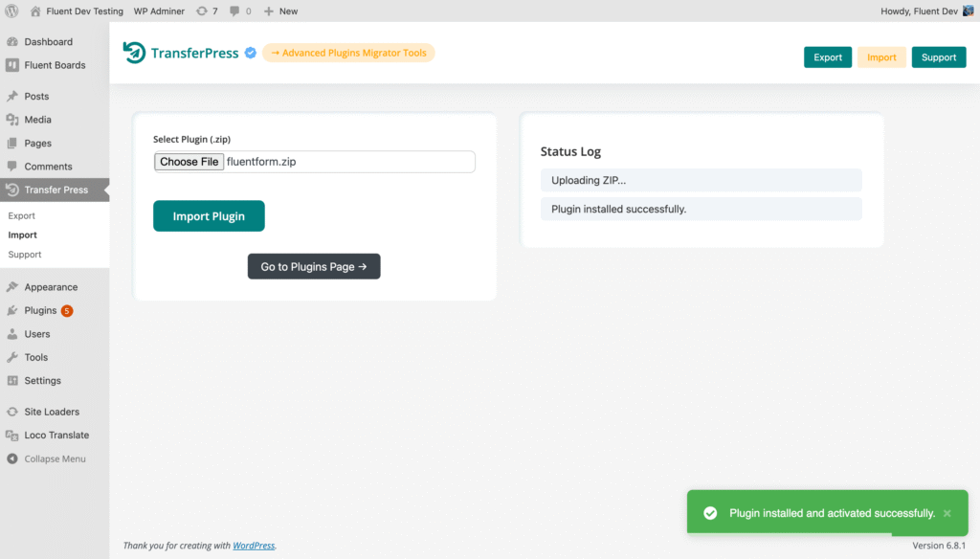
Task: Click the Dashboard gauge icon
Action: pyautogui.click(x=12, y=42)
